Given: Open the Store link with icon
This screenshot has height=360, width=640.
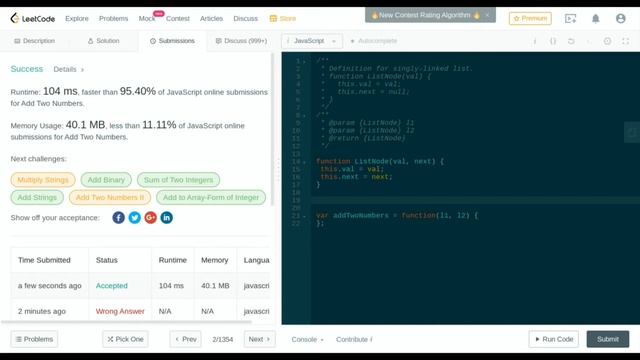Looking at the screenshot, I should [x=282, y=18].
